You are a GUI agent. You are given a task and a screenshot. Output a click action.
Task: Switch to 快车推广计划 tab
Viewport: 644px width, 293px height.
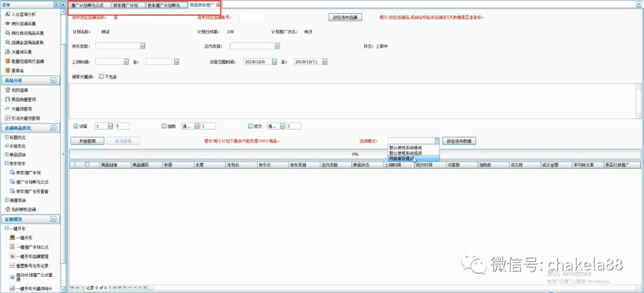pos(128,5)
